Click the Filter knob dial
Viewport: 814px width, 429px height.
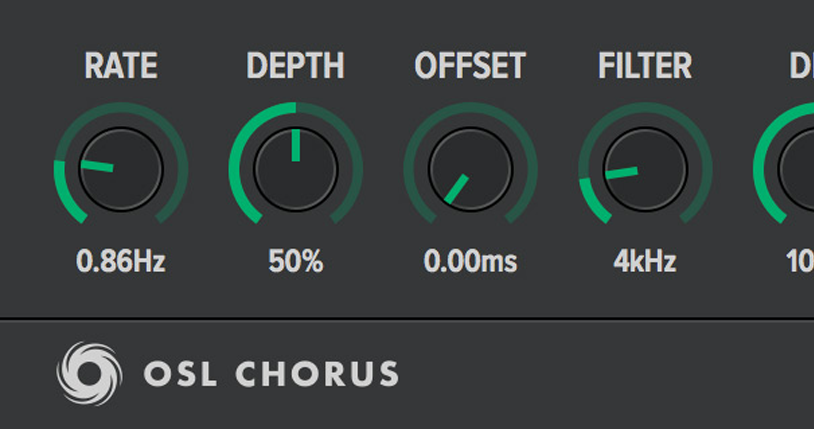pyautogui.click(x=645, y=168)
